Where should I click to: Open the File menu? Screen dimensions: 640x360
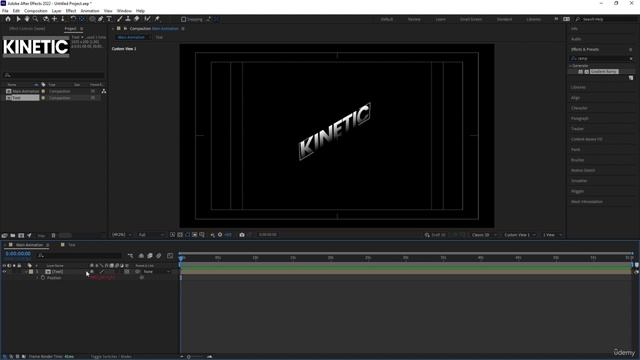click(x=5, y=11)
